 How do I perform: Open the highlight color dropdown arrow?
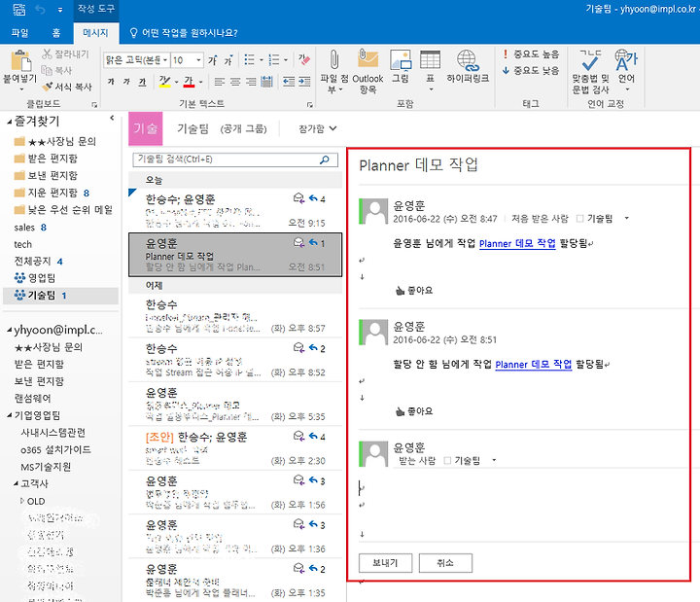176,82
